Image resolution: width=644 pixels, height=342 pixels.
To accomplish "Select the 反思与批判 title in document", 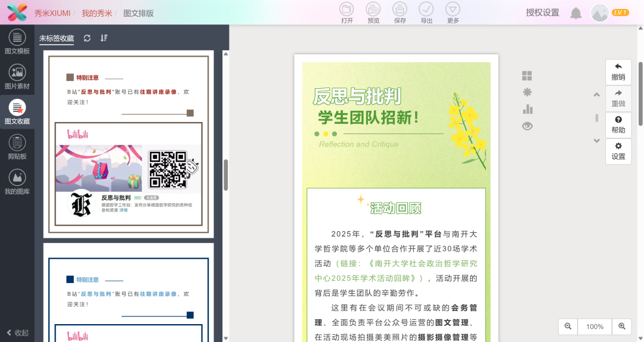I will (357, 97).
